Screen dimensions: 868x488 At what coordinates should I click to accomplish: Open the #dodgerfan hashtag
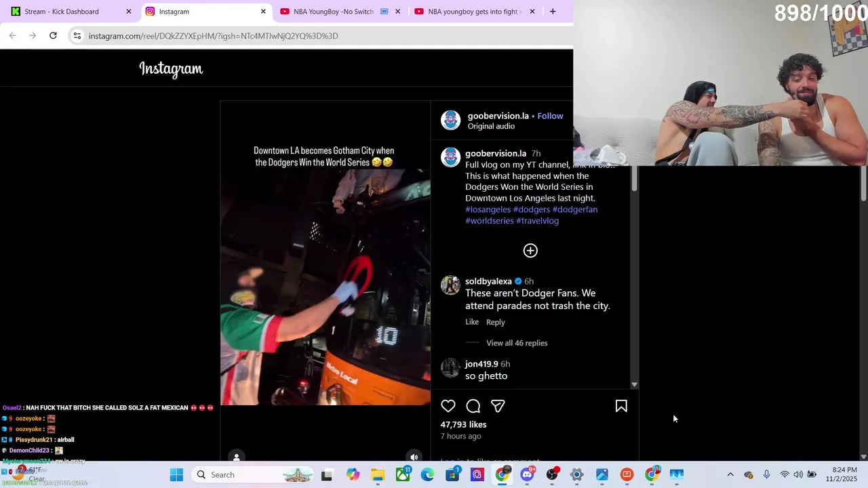click(x=575, y=209)
